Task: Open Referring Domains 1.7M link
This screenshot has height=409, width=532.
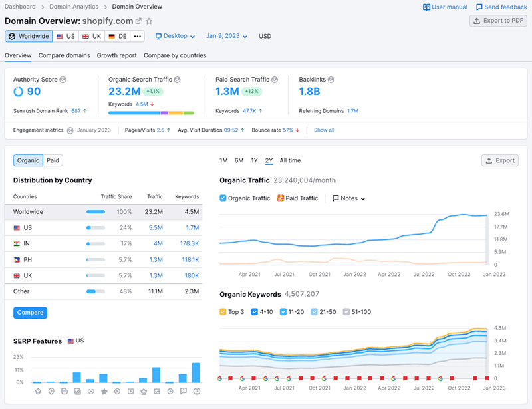Action: 353,111
